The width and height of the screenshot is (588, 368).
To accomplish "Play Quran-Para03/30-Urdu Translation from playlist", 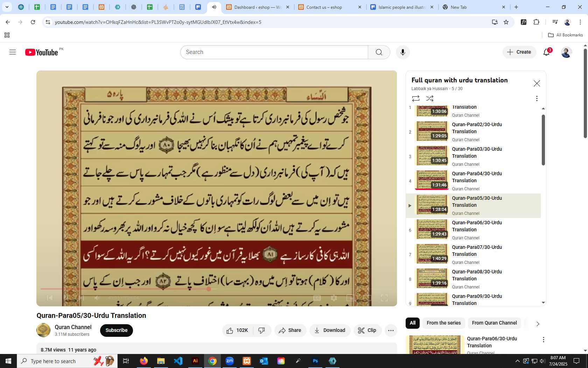I will click(473, 157).
